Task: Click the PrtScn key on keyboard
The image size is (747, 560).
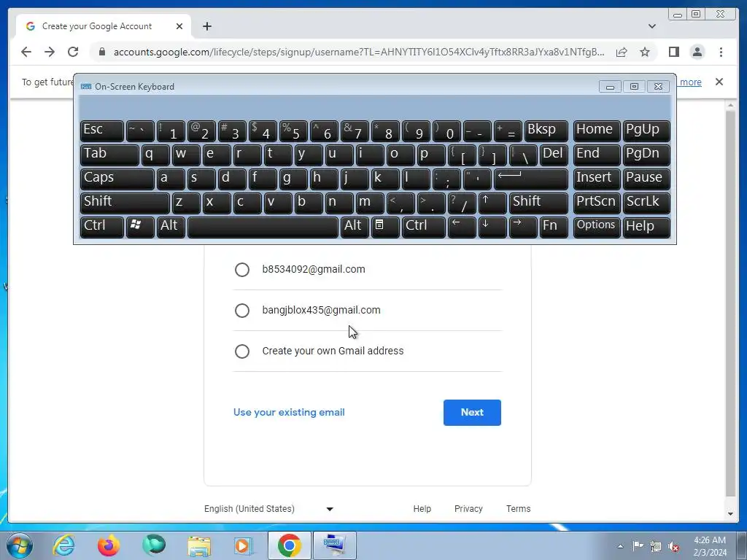Action: [597, 203]
